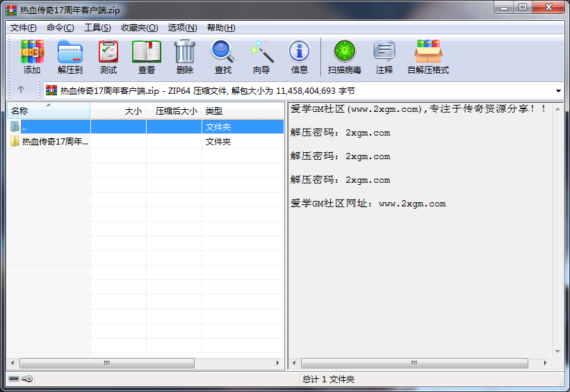Click the first 解压密码: 2xgm.com line

[340, 133]
